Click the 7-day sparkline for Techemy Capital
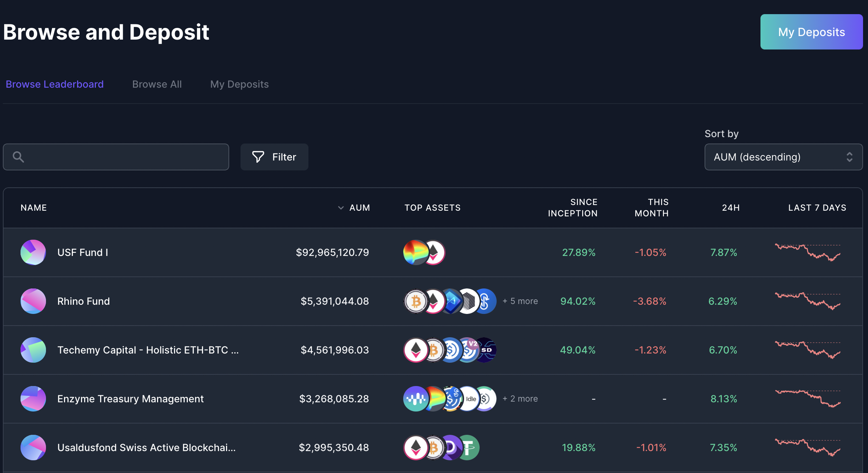The image size is (868, 473). pyautogui.click(x=808, y=350)
